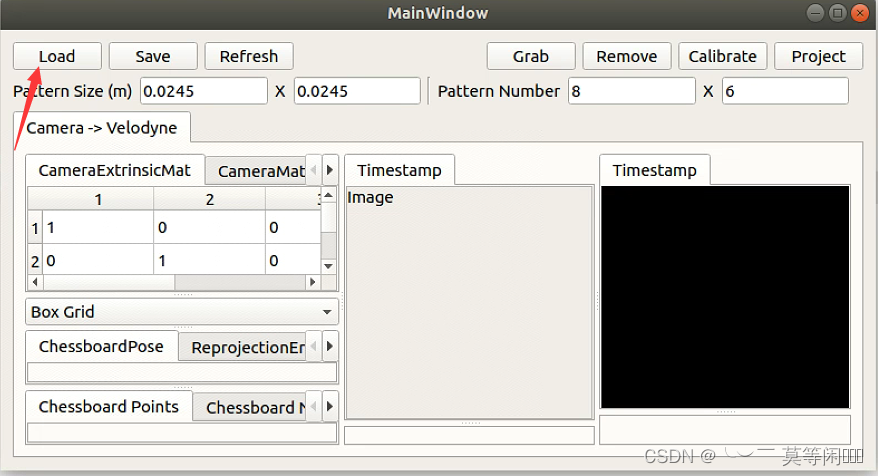Open the Box Grid dropdown

(182, 311)
